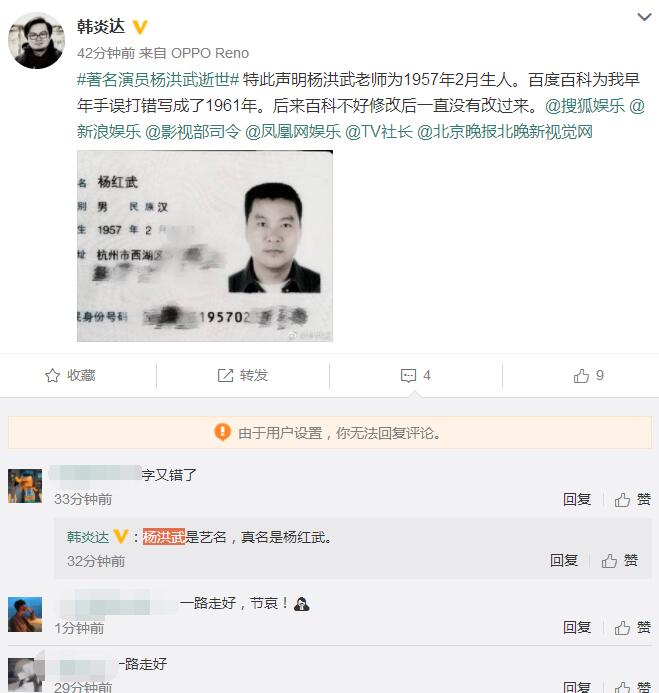Visit the @搜狐娱乐 mention
Screen dimensions: 659x693
click(589, 105)
